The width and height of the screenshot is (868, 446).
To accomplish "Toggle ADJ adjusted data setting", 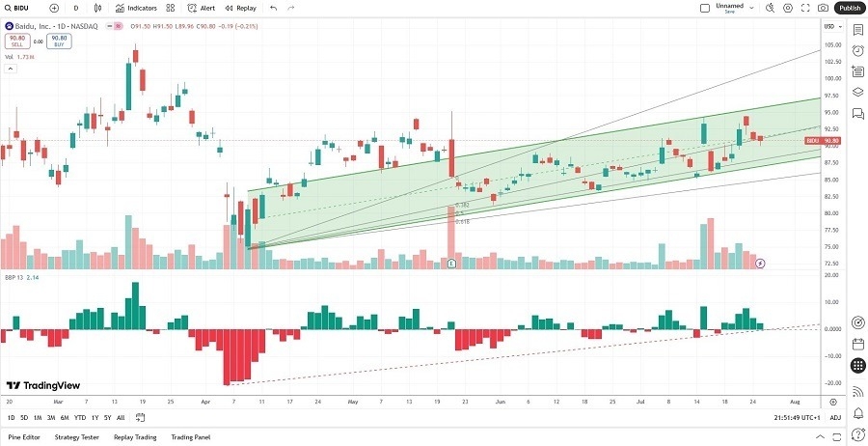I will pos(839,418).
